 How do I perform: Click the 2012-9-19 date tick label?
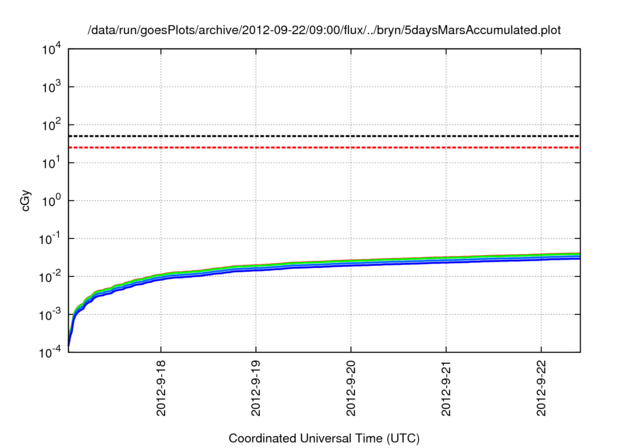click(256, 388)
